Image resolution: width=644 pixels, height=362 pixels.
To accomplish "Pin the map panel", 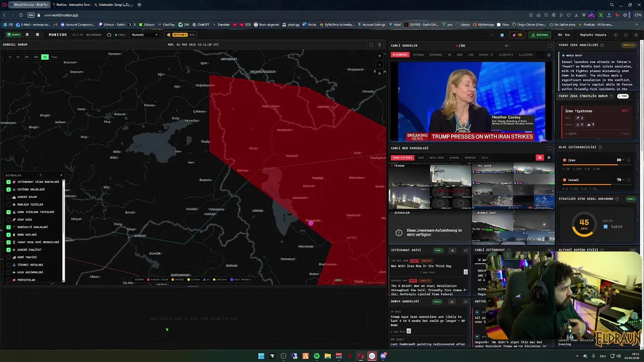I will (380, 45).
